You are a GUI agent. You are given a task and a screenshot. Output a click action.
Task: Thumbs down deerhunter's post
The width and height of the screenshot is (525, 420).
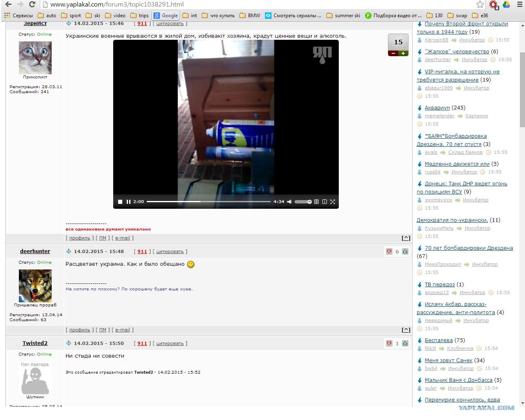pos(389,251)
